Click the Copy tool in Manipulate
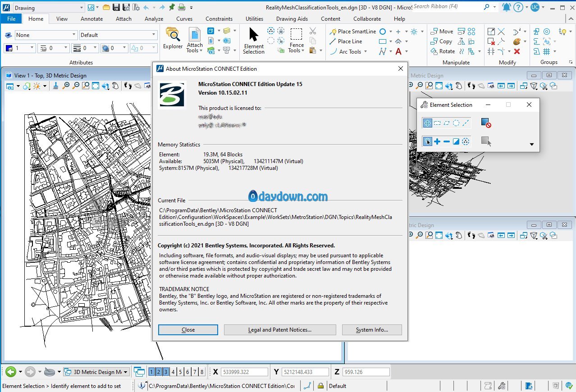 [441, 41]
